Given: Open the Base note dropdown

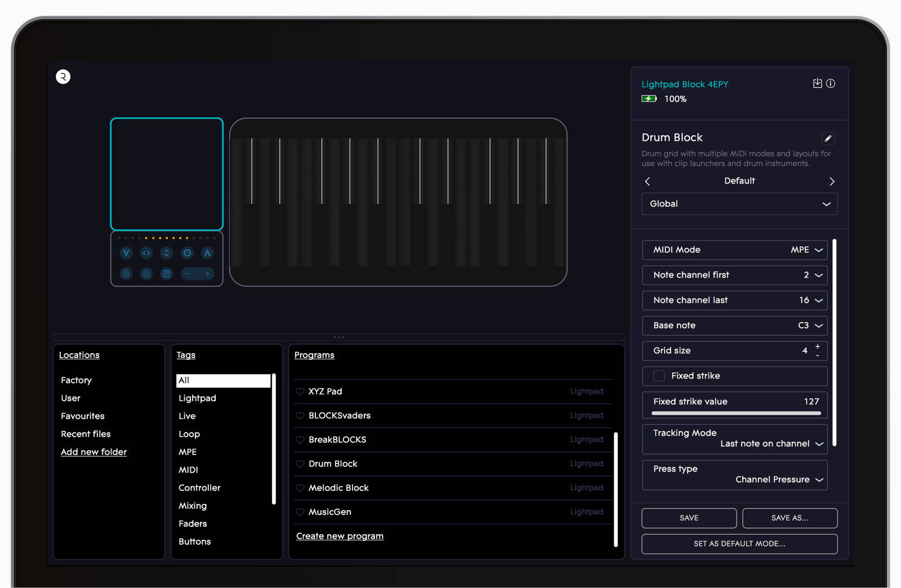Looking at the screenshot, I should 734,326.
